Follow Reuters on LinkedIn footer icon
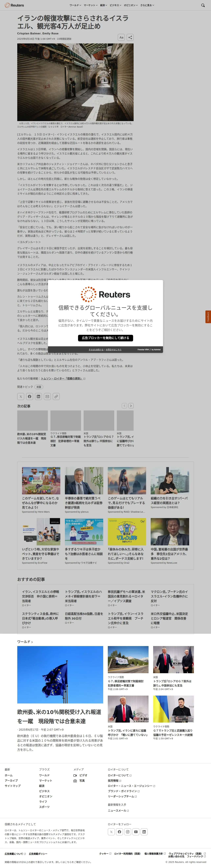 pyautogui.click(x=144, y=832)
